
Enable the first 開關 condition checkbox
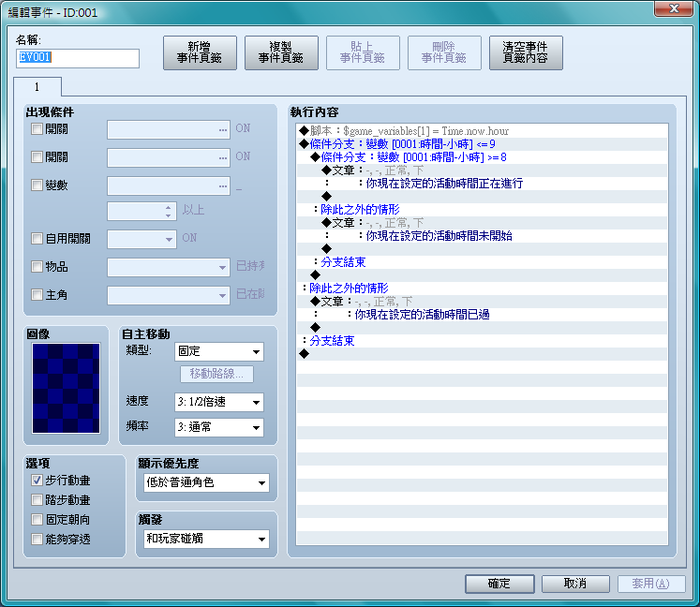(37, 129)
